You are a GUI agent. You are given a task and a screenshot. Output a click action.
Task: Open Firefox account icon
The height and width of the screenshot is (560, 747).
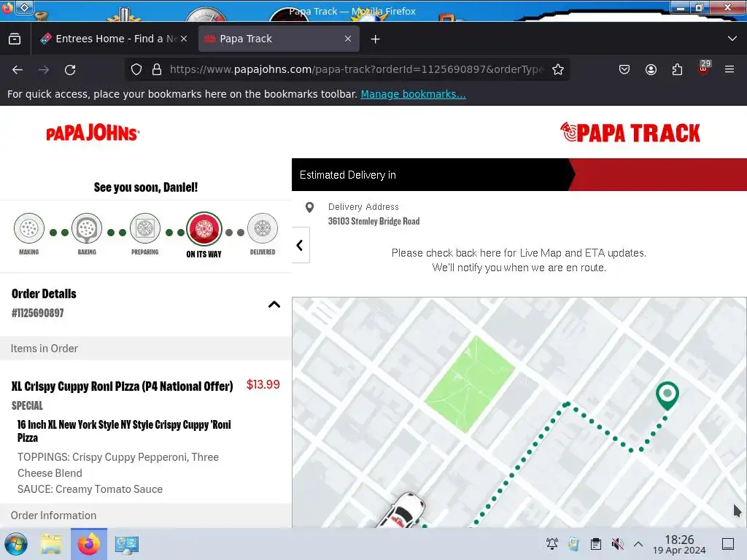pyautogui.click(x=651, y=69)
